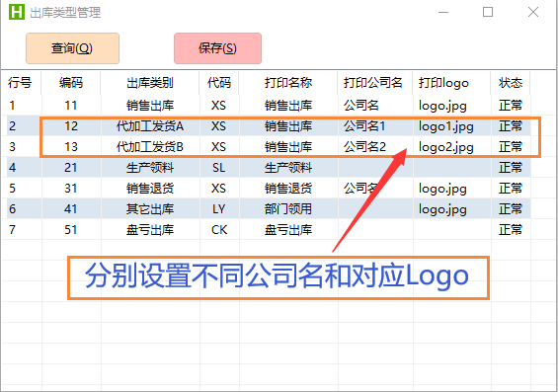Maximize the 出库类型管理 window
Screen dimensions: 558x392
(x=488, y=12)
